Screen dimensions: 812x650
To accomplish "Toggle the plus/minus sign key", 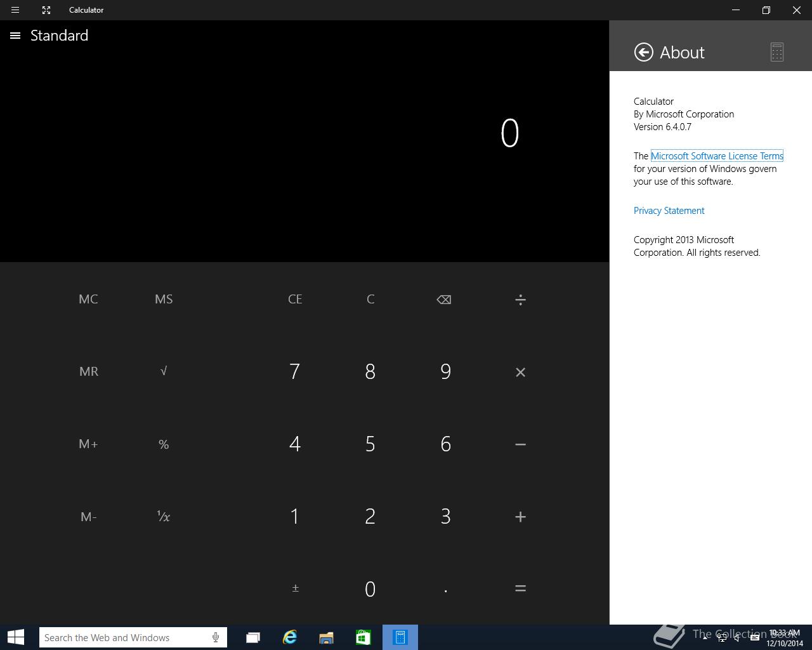I will pyautogui.click(x=295, y=588).
